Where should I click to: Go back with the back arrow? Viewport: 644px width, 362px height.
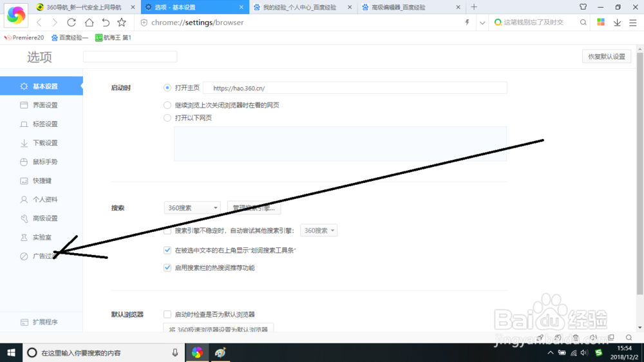[x=39, y=23]
